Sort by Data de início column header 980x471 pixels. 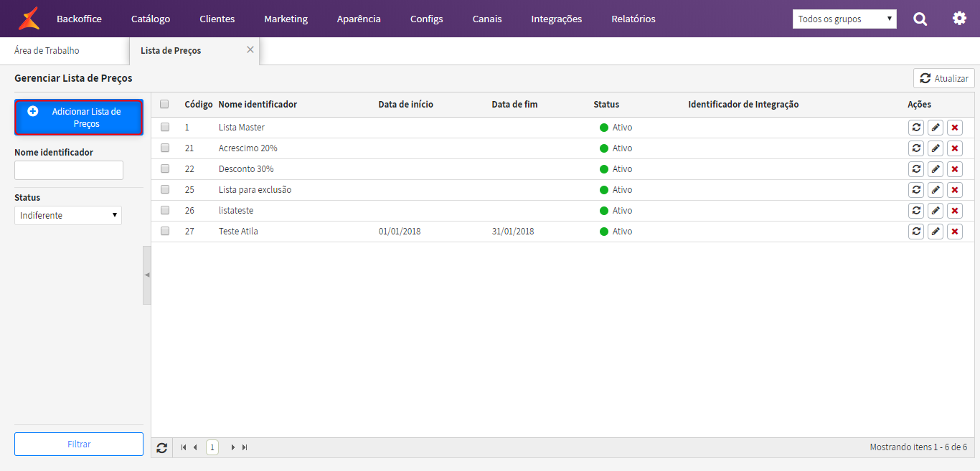(405, 105)
